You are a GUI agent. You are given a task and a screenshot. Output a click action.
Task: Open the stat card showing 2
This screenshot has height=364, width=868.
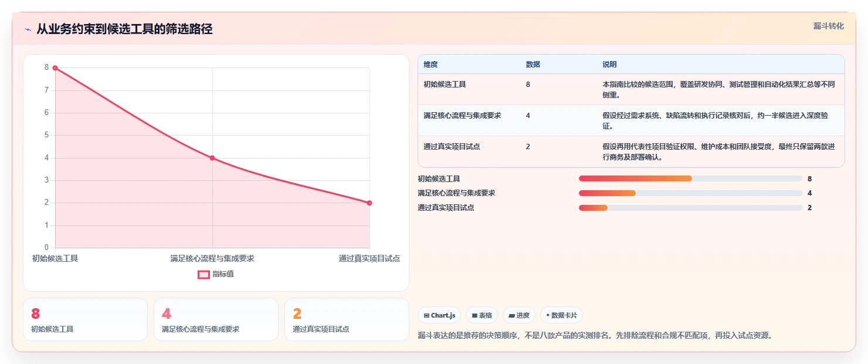click(347, 319)
